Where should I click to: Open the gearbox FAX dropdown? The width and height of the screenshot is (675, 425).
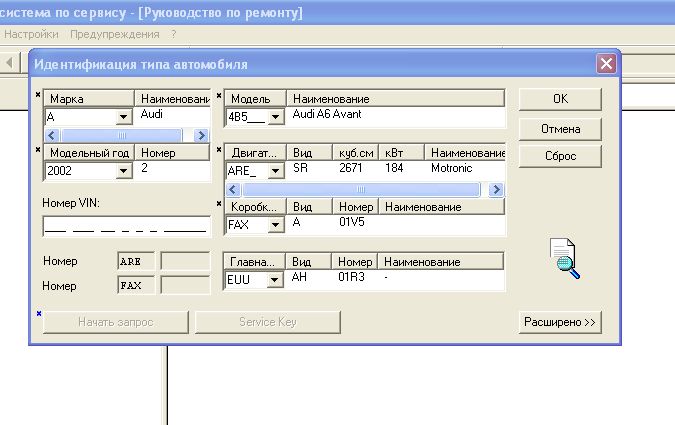point(275,226)
